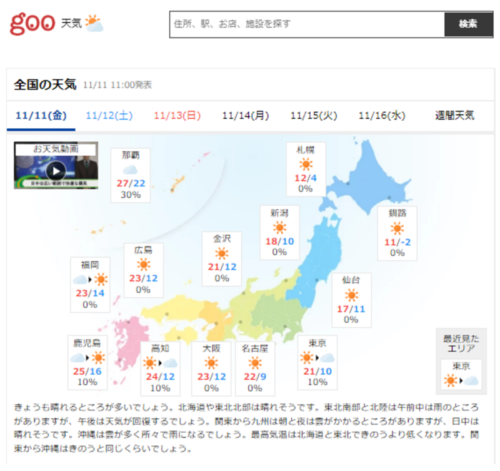Click the sun icon for 広島
The width and height of the screenshot is (500, 471).
[x=143, y=265]
